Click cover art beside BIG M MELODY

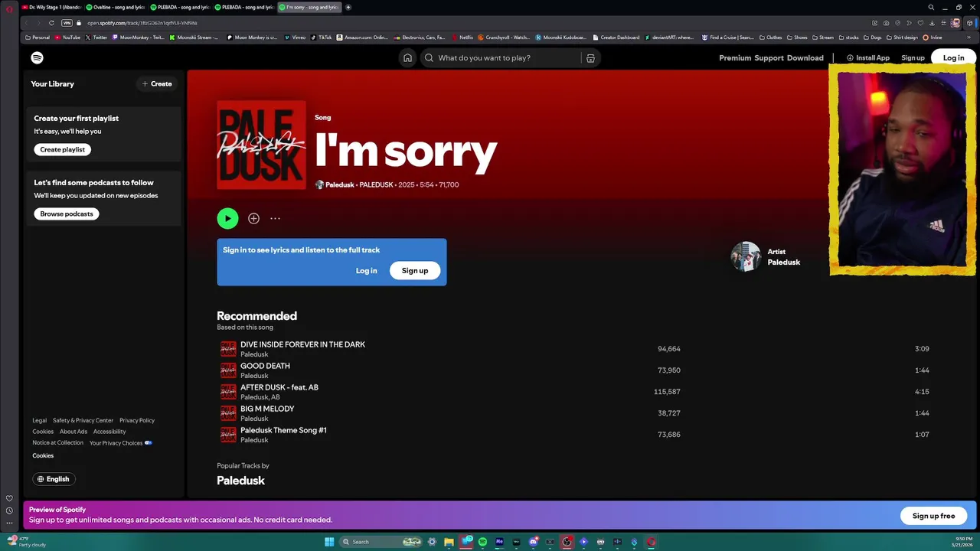coord(228,413)
